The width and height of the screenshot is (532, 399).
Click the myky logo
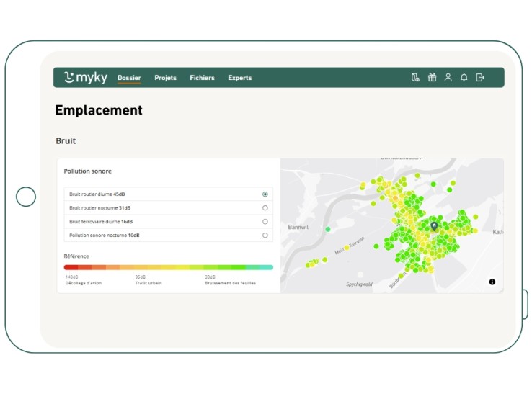pyautogui.click(x=85, y=78)
